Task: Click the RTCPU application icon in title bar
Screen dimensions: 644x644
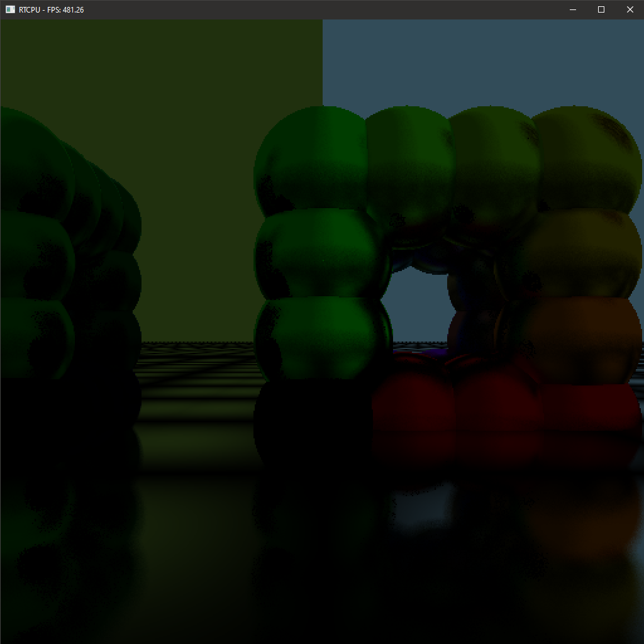Action: point(9,9)
